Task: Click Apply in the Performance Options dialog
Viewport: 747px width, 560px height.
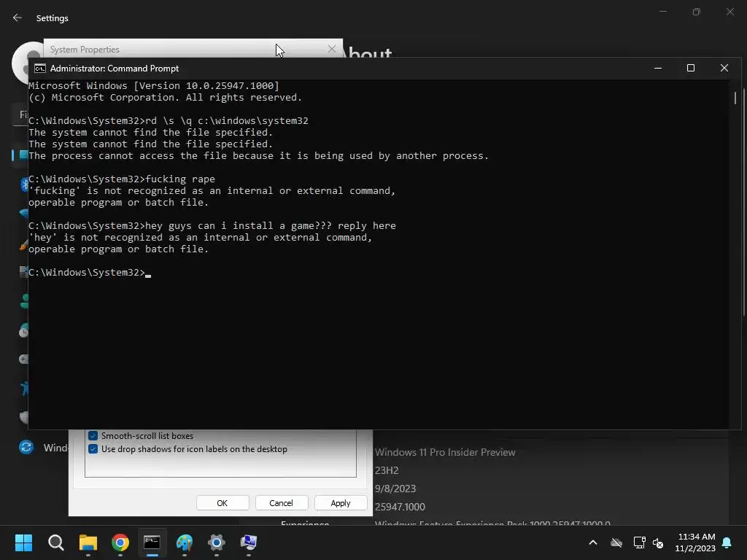Action: click(x=341, y=503)
